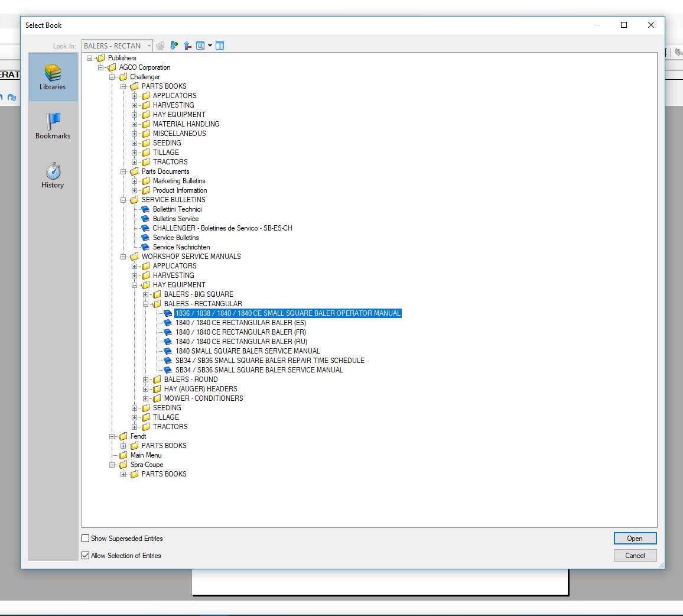This screenshot has width=683, height=616.
Task: Click the collapse all up-arrow icon
Action: click(x=187, y=46)
